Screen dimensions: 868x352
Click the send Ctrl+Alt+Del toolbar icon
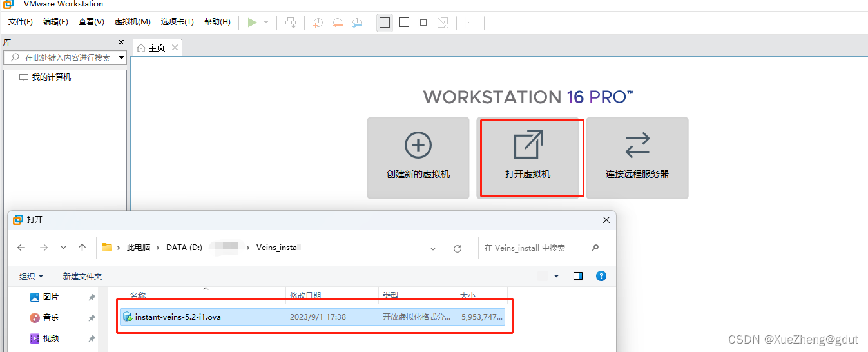(x=291, y=23)
